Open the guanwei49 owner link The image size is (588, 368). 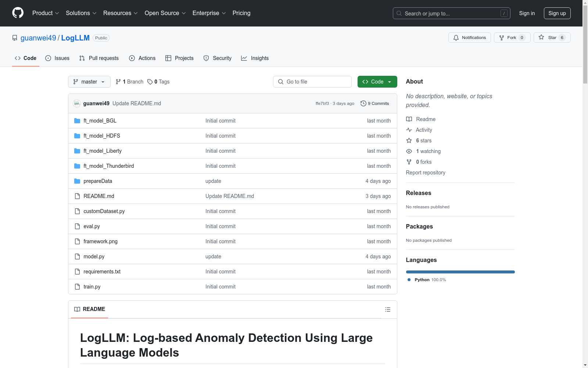[38, 38]
